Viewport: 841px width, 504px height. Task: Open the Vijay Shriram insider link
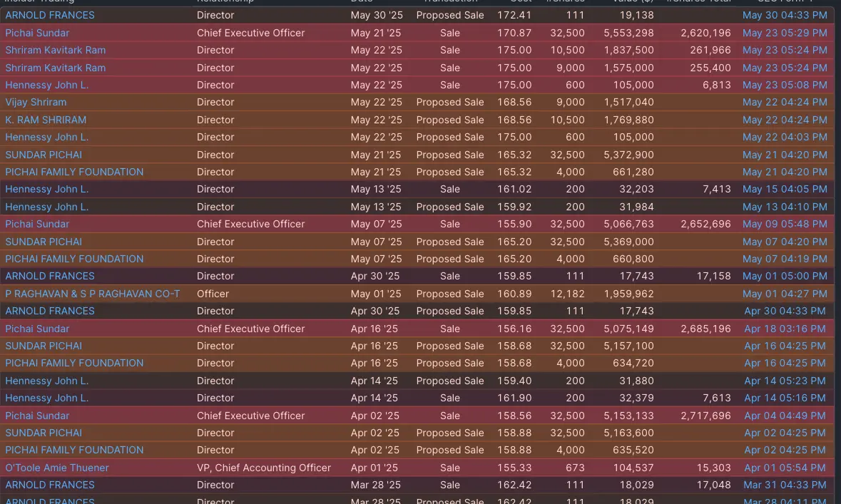[x=36, y=102]
